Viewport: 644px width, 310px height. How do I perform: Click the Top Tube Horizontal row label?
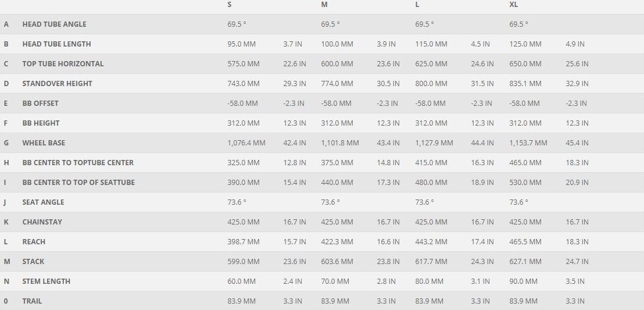(x=63, y=64)
